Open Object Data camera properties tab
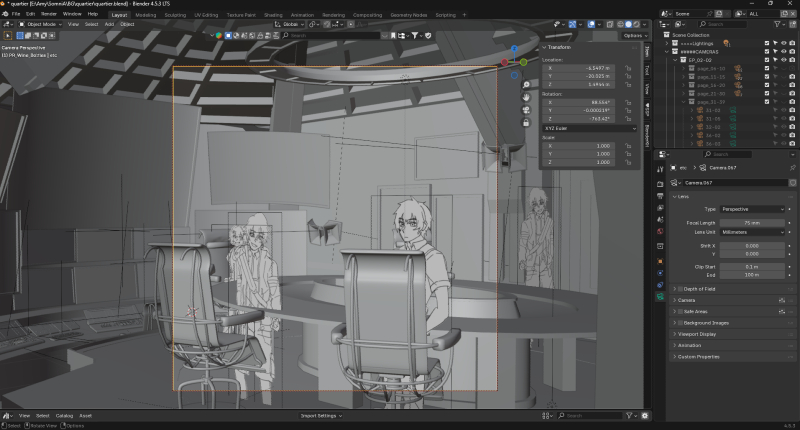Viewport: 800px width, 430px height. 661,297
